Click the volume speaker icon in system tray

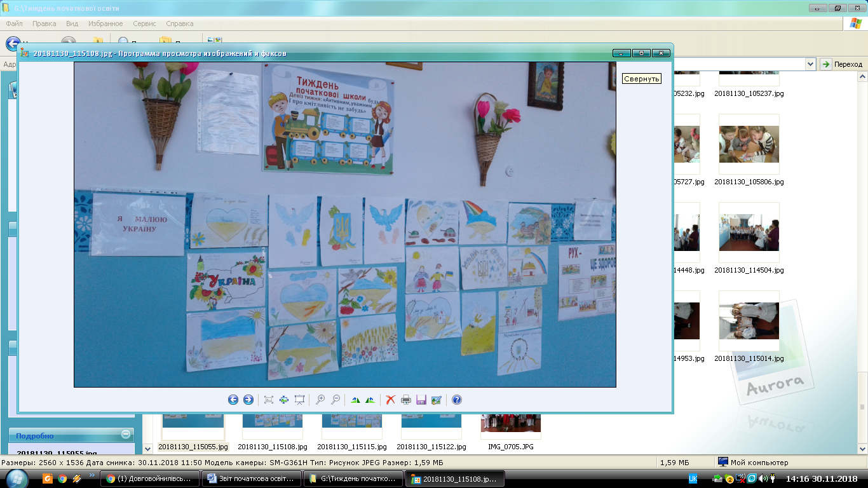(x=762, y=478)
